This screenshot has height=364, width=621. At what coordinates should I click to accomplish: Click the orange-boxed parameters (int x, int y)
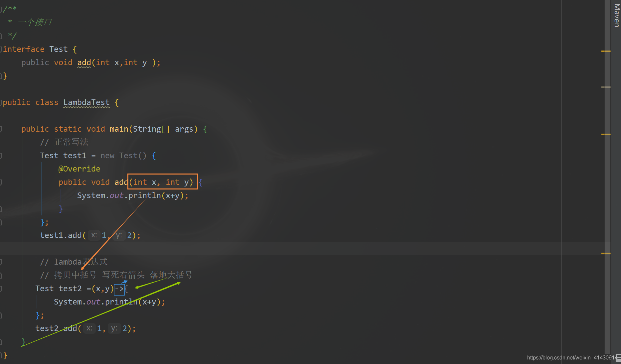(x=162, y=182)
